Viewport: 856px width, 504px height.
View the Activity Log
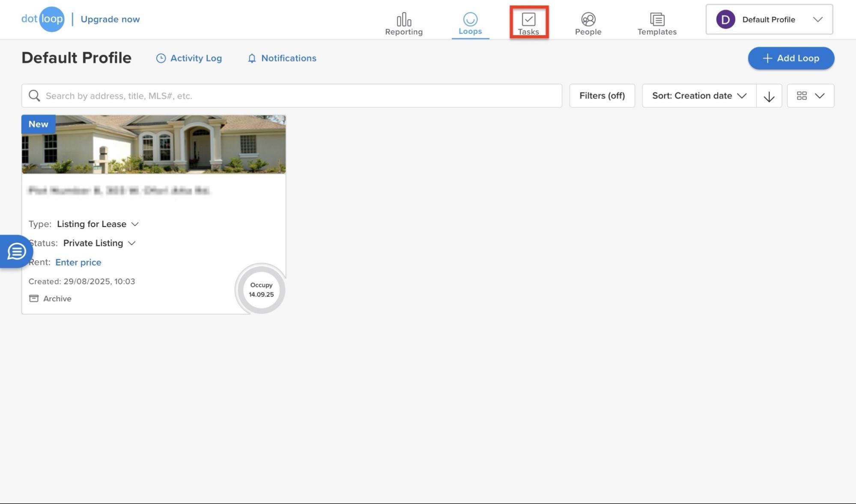[189, 58]
